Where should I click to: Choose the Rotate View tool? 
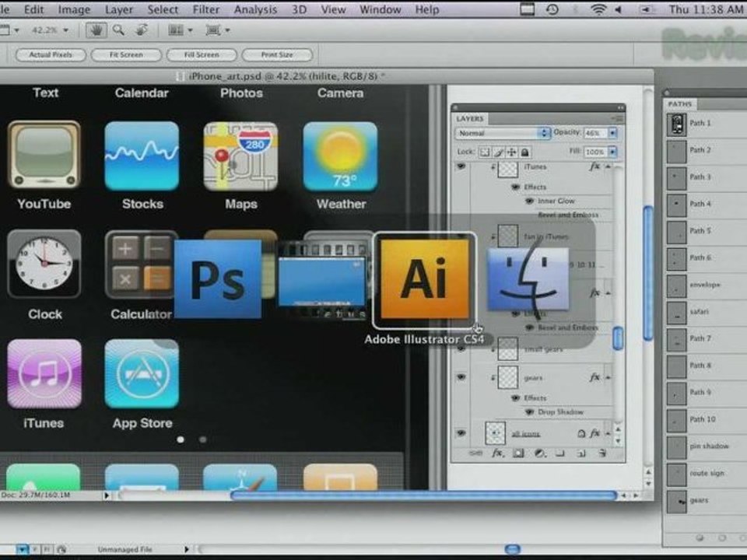click(x=142, y=30)
